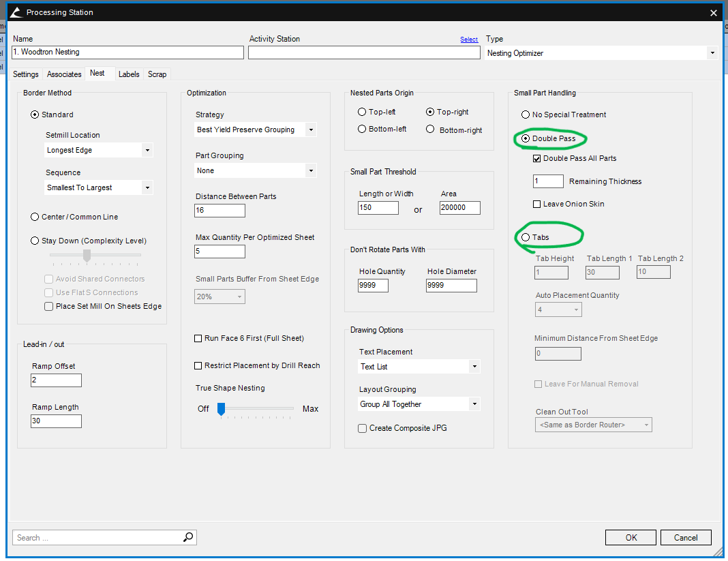Open the Type Nesting Optimizer dropdown

pos(712,53)
